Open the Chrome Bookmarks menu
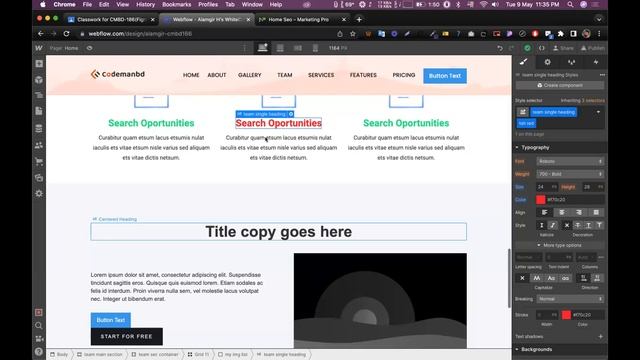Viewport: 640px width, 360px height. [x=177, y=4]
